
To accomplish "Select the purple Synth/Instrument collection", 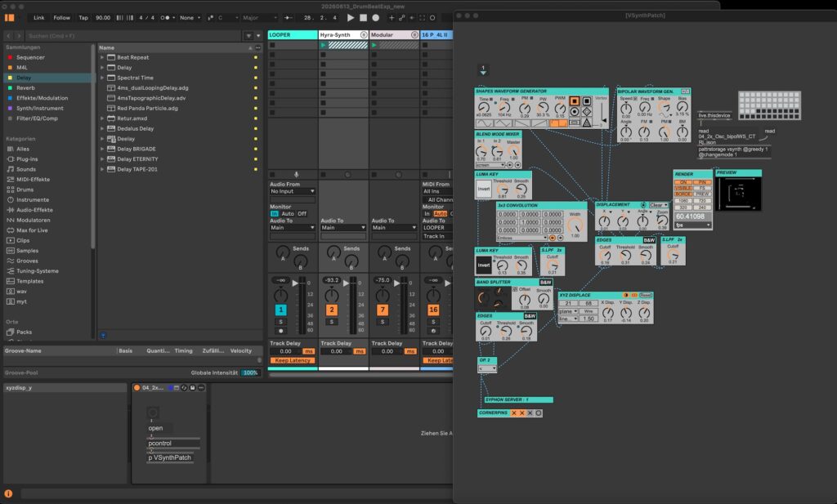I will point(39,109).
